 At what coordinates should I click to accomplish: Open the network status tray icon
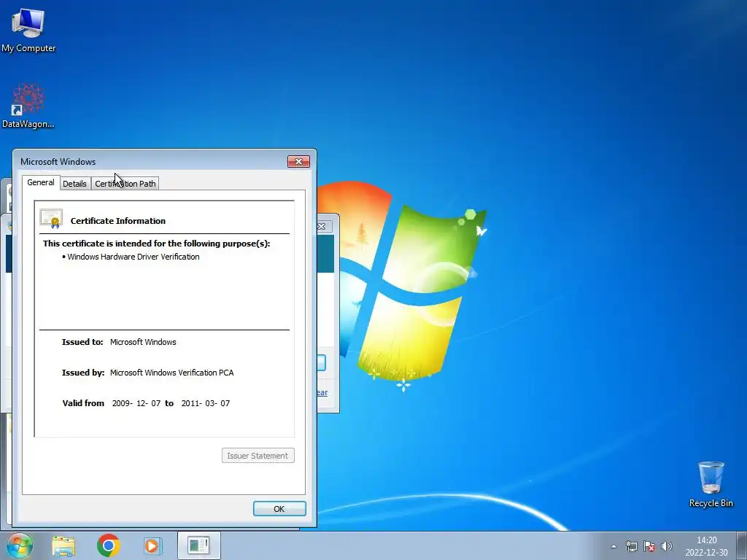(x=631, y=546)
